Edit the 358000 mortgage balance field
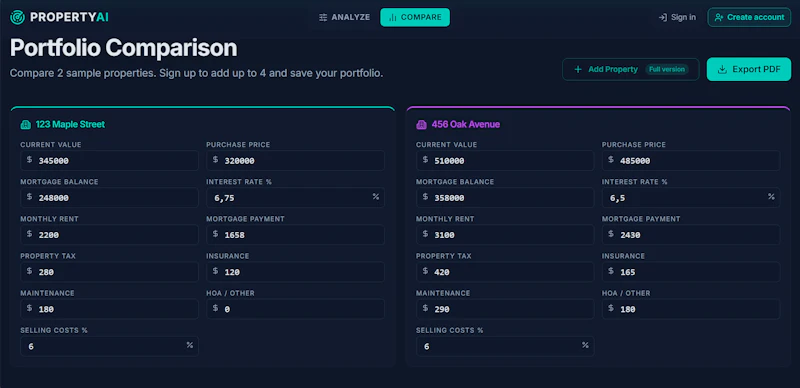Image resolution: width=800 pixels, height=388 pixels. point(505,198)
